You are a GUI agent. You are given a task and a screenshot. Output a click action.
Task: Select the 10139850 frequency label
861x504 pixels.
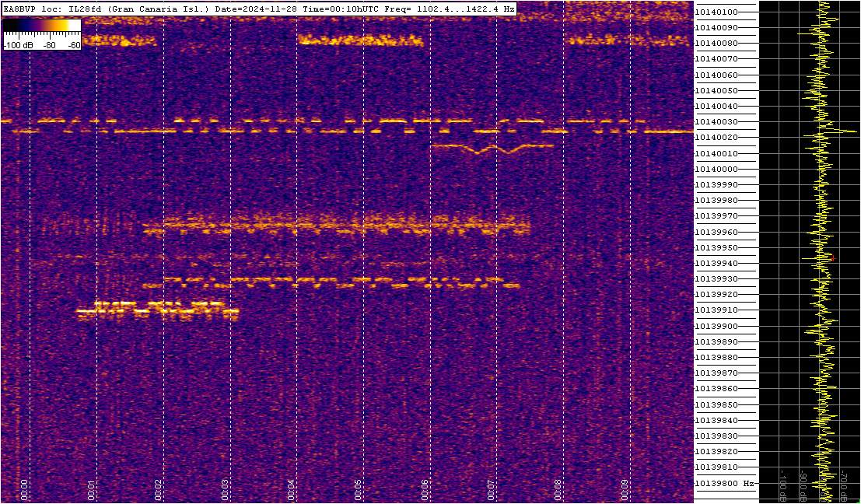pyautogui.click(x=716, y=405)
